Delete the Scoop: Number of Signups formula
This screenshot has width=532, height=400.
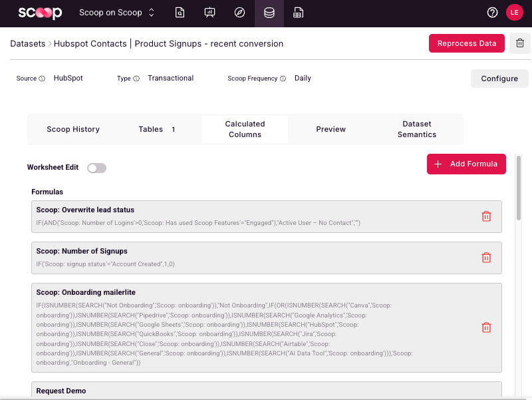coord(486,258)
